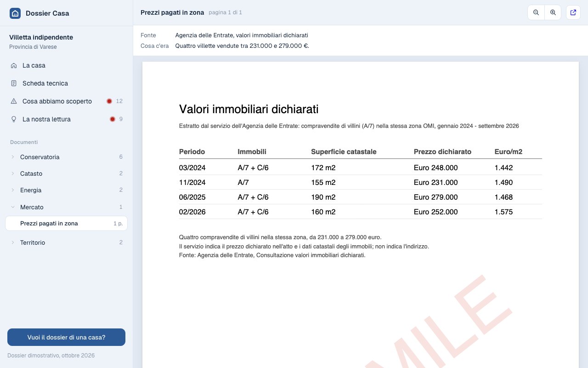The image size is (588, 368).
Task: Click the pagina 1 di 1 indicator
Action: point(225,12)
